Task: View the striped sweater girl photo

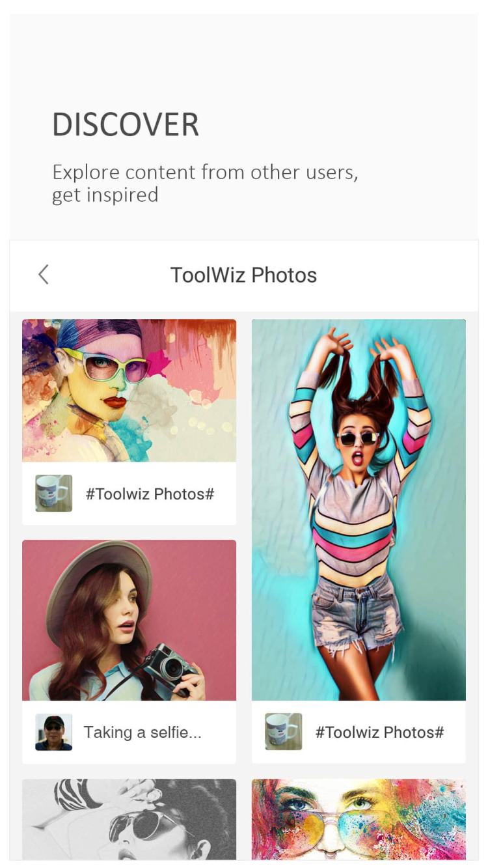Action: [359, 509]
